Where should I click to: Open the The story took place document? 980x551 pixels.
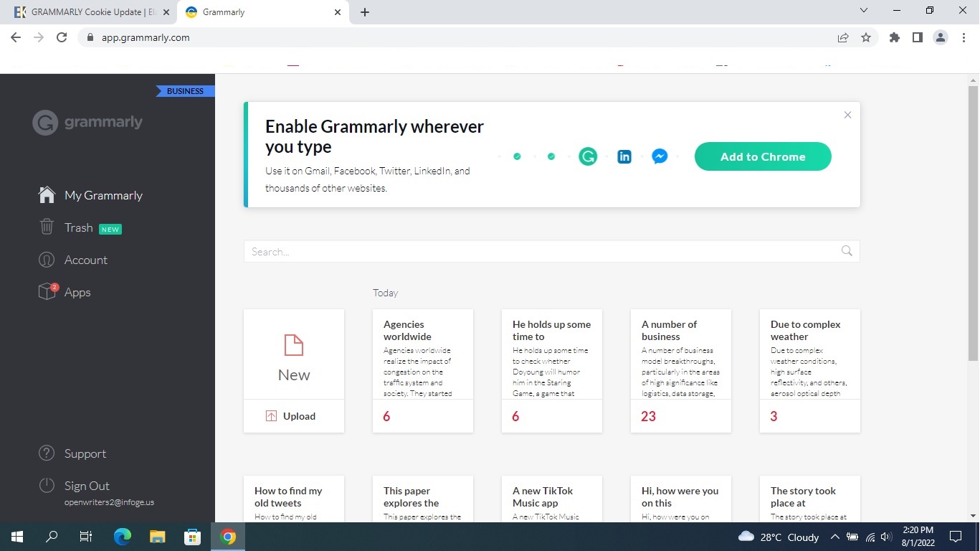click(810, 499)
